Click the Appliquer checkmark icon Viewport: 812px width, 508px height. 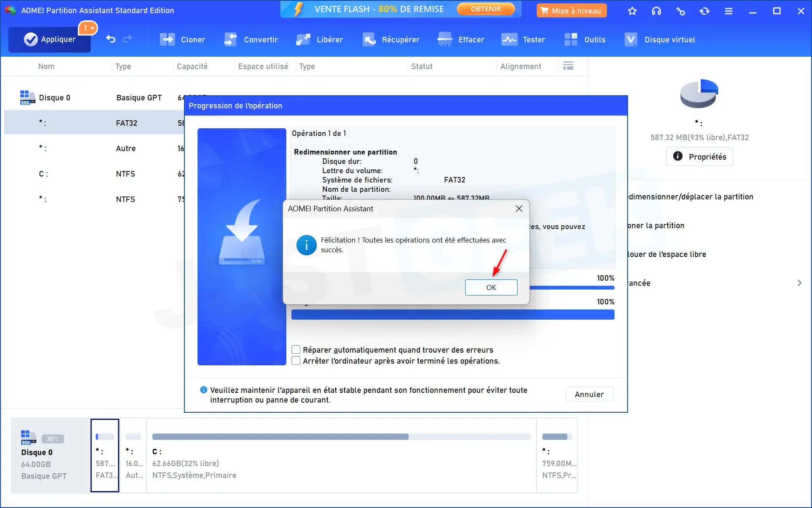point(30,39)
